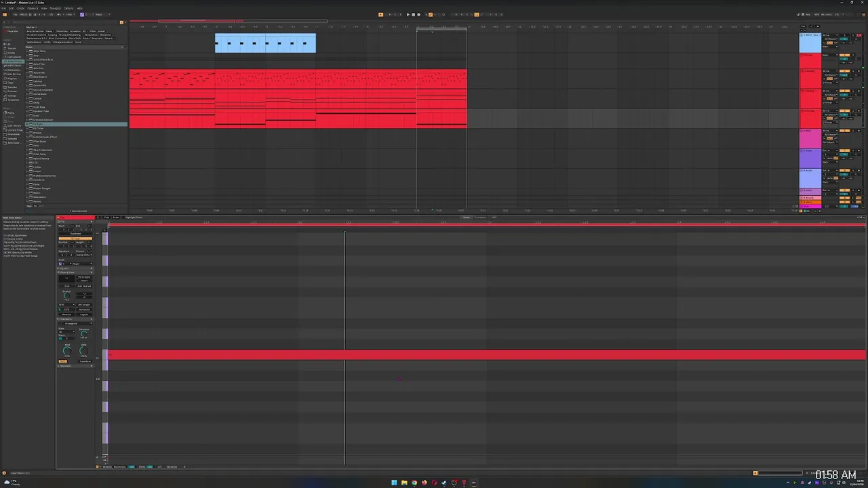Viewport: 868px width, 488px height.
Task: Open the Create menu
Action: click(x=20, y=8)
